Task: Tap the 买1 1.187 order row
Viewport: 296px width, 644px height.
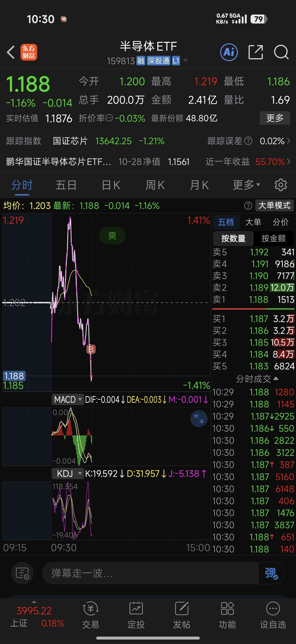Action: click(x=253, y=319)
